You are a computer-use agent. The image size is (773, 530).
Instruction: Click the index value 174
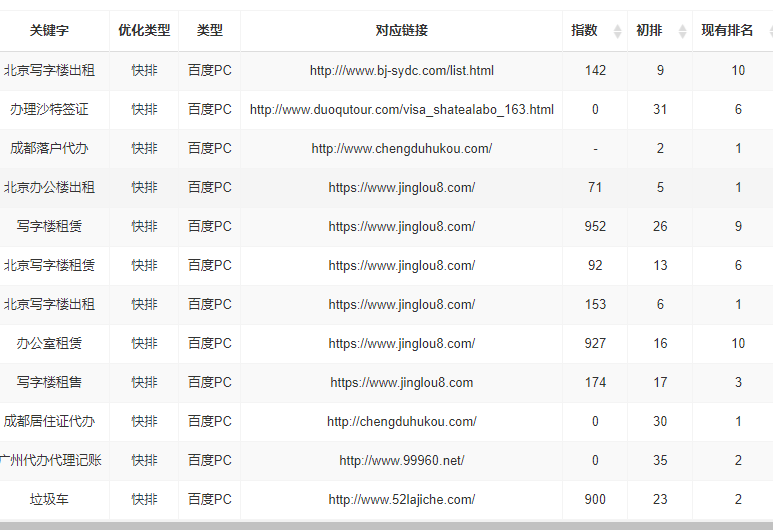(x=595, y=382)
